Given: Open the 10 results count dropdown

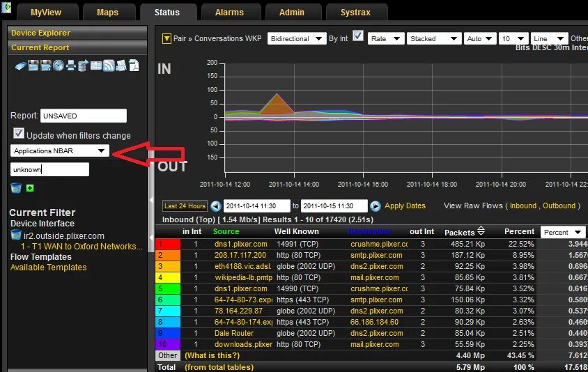Looking at the screenshot, I should [x=513, y=38].
